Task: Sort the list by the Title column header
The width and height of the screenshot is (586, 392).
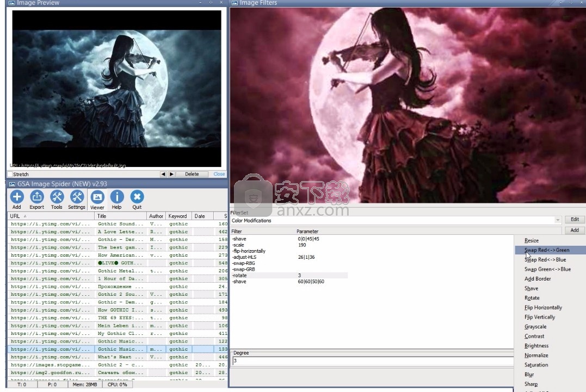Action: coord(120,216)
